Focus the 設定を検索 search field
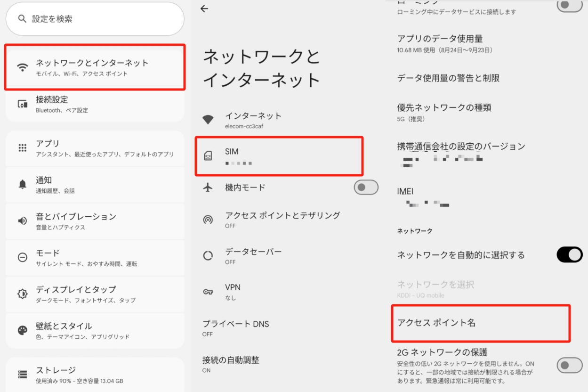Viewport: 588px width, 392px height. (x=95, y=19)
